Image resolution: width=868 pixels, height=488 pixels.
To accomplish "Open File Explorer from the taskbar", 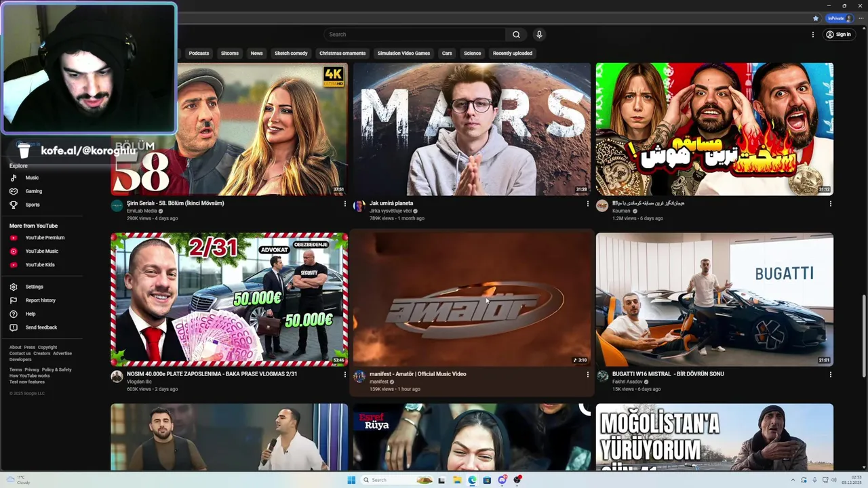I will coord(457,480).
